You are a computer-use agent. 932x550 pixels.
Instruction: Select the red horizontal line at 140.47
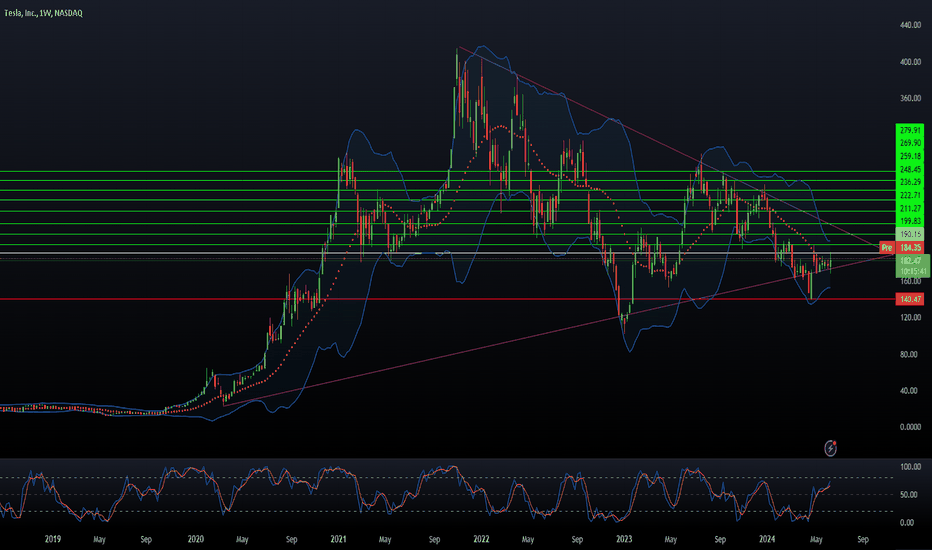(x=446, y=299)
